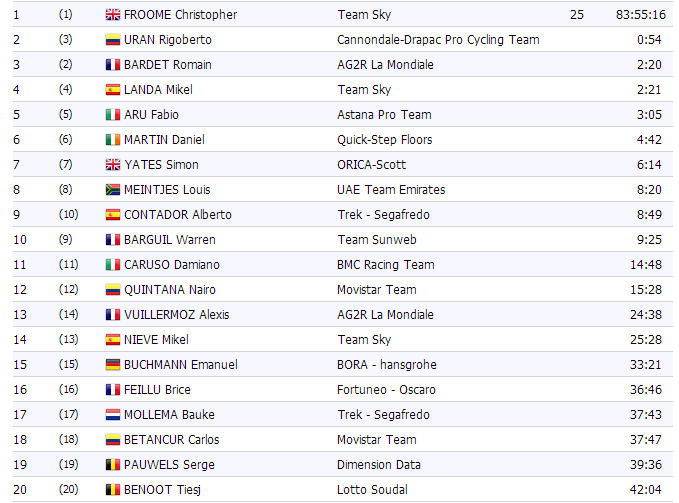Click the French flag beside BARDET Romain
The height and width of the screenshot is (503, 679).
(x=113, y=65)
